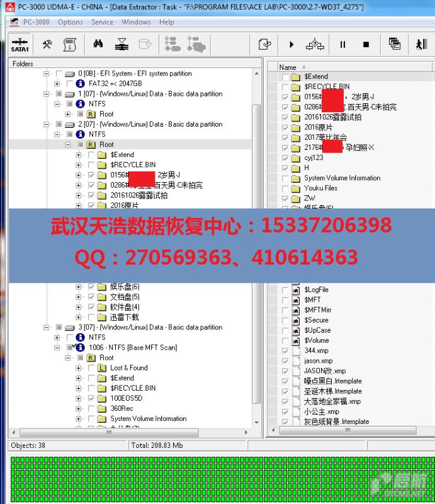Collapse partition 3 [07] Data node
The height and width of the screenshot is (504, 435).
coord(46,328)
